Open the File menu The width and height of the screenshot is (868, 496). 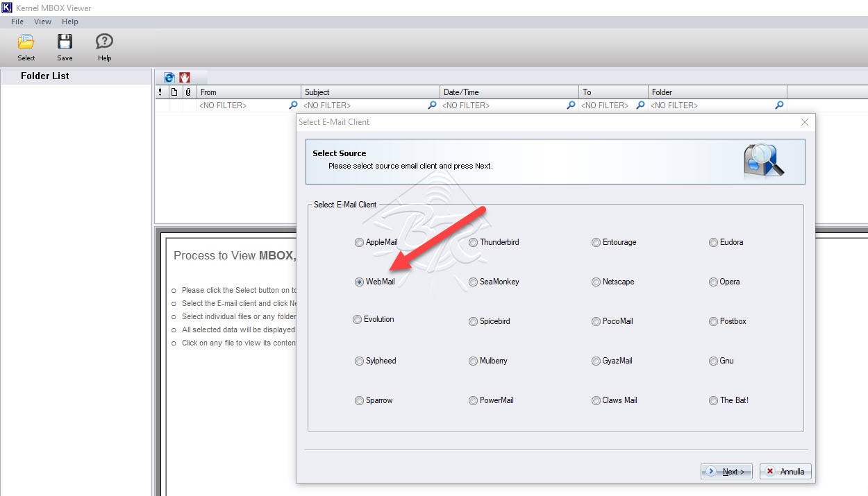(x=17, y=22)
